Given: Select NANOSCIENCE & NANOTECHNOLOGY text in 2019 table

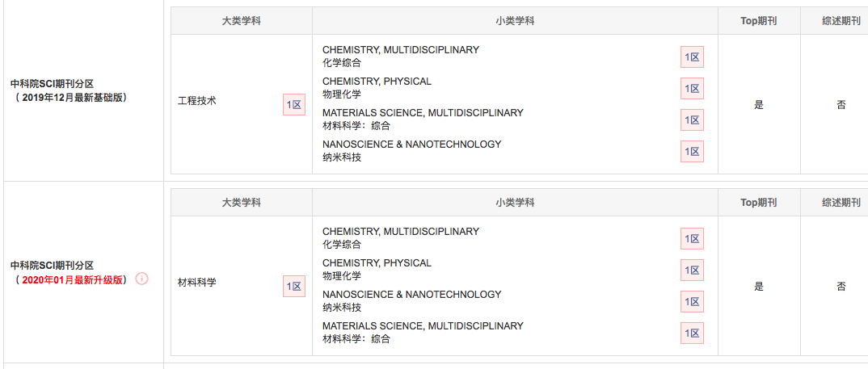Looking at the screenshot, I should pyautogui.click(x=412, y=145).
